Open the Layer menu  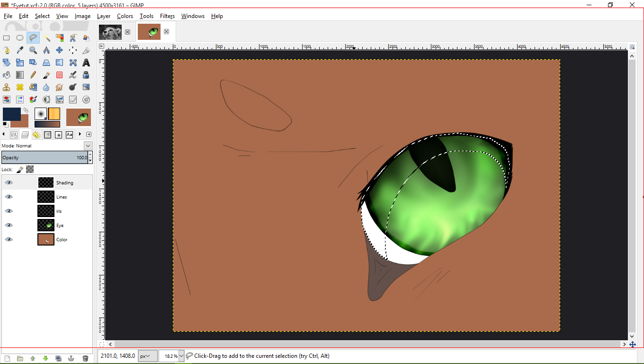(104, 16)
